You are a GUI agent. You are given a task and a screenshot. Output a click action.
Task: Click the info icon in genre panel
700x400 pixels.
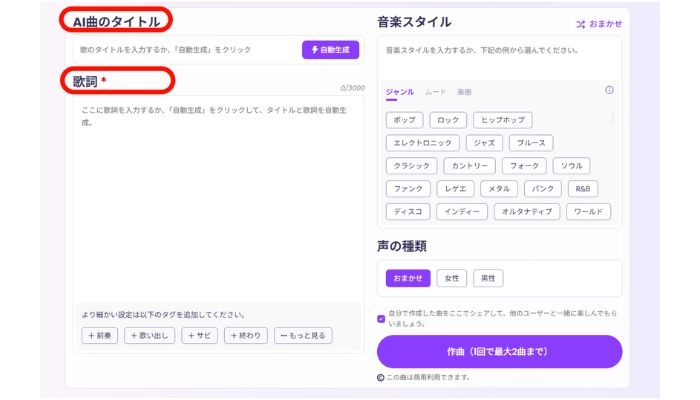[x=610, y=90]
